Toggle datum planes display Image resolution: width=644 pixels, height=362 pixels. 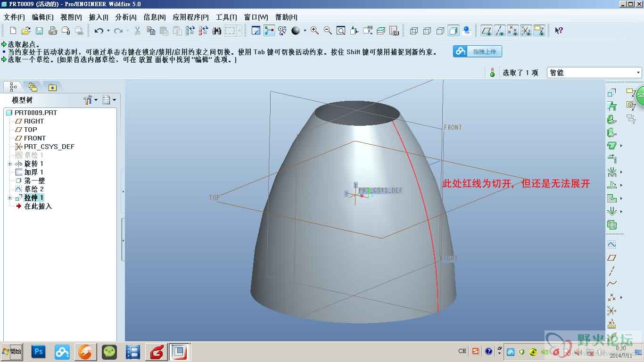[x=487, y=31]
